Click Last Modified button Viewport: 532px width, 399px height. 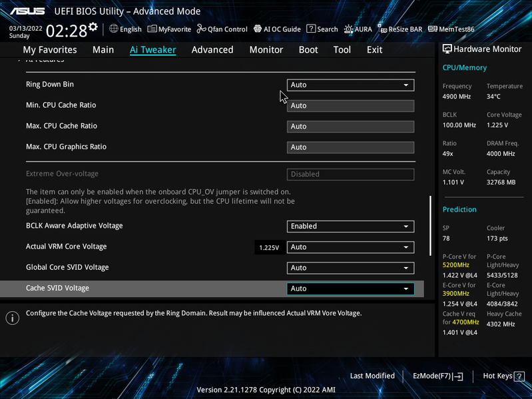(372, 376)
